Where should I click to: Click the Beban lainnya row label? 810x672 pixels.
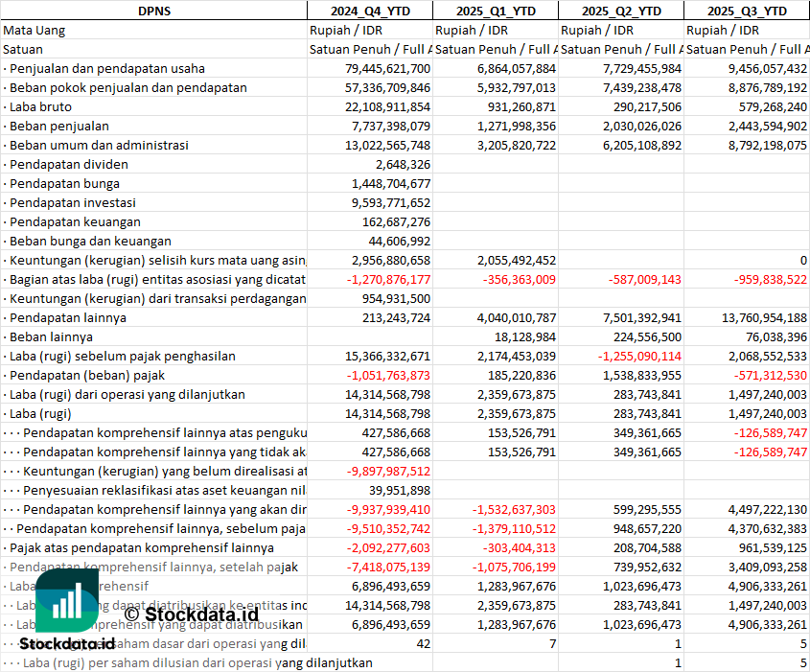(x=51, y=336)
